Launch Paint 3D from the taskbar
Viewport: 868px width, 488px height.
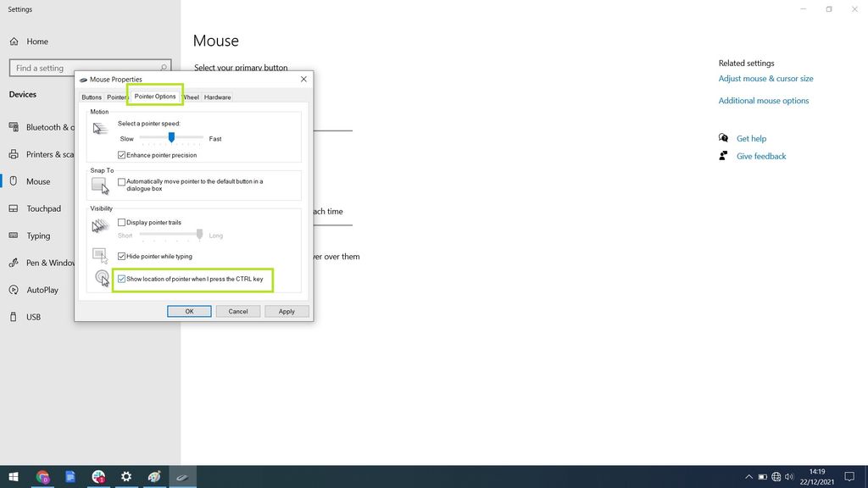click(154, 476)
